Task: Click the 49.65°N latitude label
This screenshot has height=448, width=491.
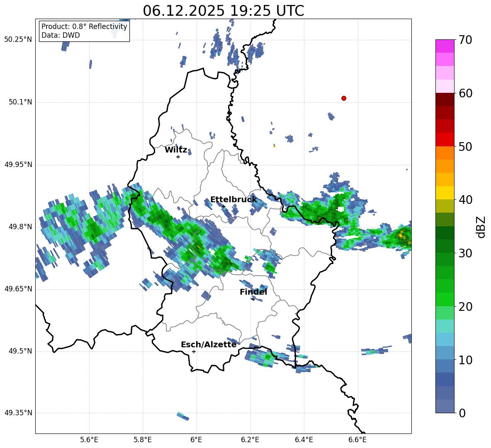Action: point(18,289)
